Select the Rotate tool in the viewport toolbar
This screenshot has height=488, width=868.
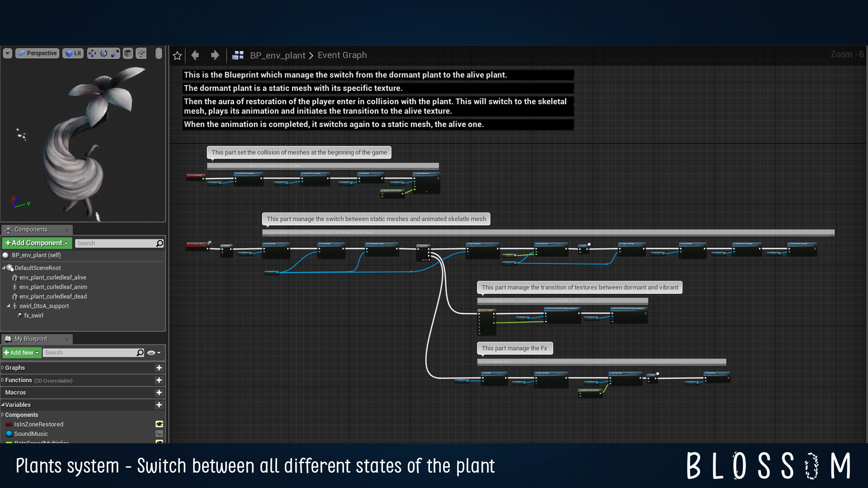pyautogui.click(x=104, y=53)
